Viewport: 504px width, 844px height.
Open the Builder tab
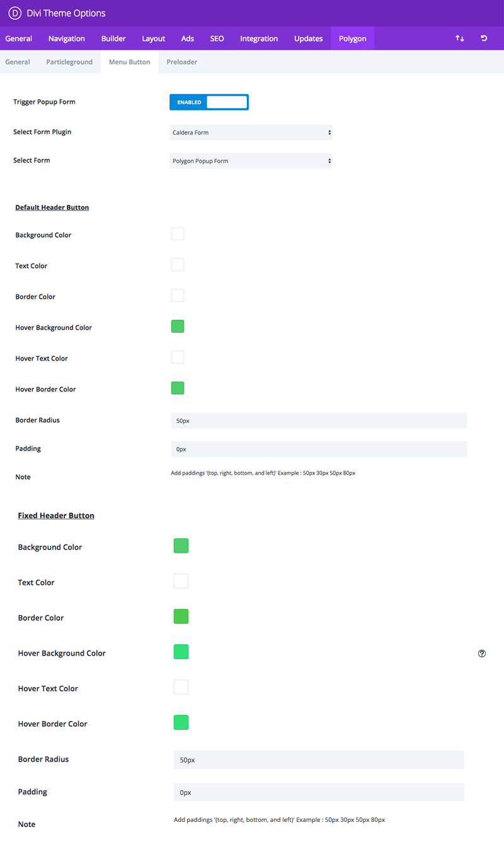113,38
